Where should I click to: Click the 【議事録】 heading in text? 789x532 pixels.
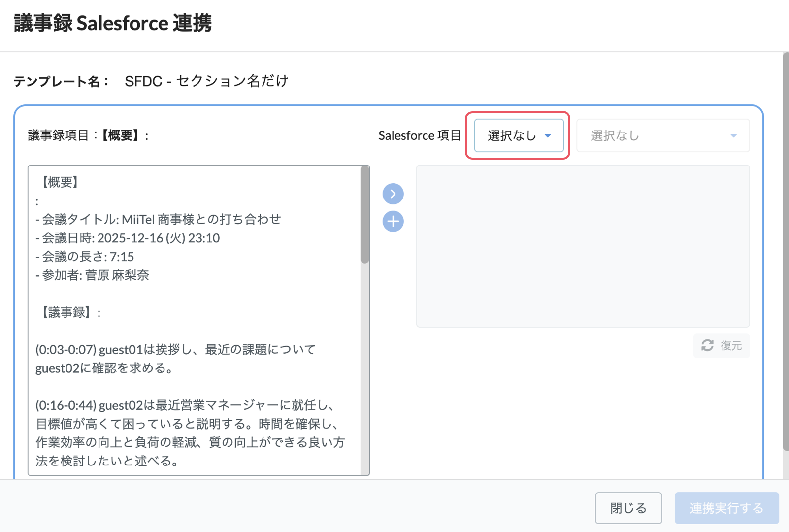tap(68, 312)
